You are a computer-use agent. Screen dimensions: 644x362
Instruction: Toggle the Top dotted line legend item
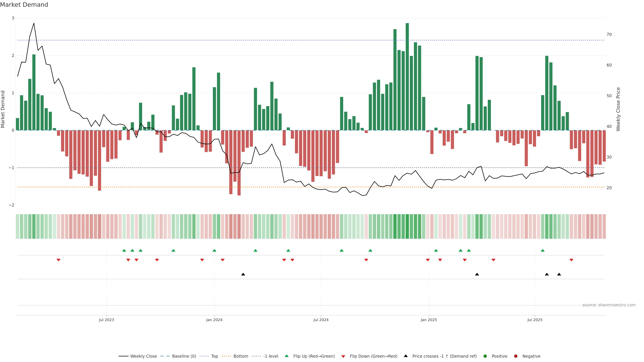pos(214,356)
